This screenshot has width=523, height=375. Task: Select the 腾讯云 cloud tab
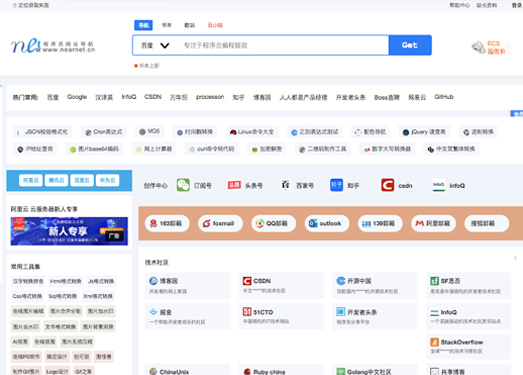[56, 180]
